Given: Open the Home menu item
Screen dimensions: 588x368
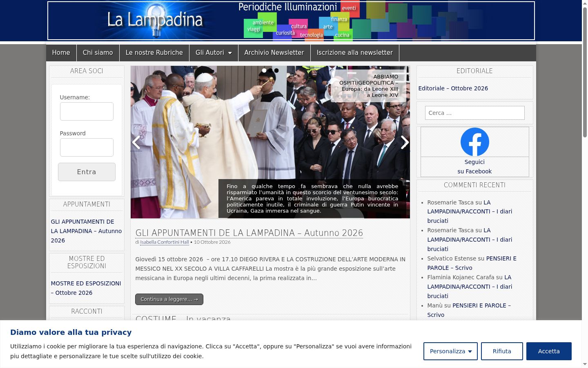Looking at the screenshot, I should pos(61,53).
